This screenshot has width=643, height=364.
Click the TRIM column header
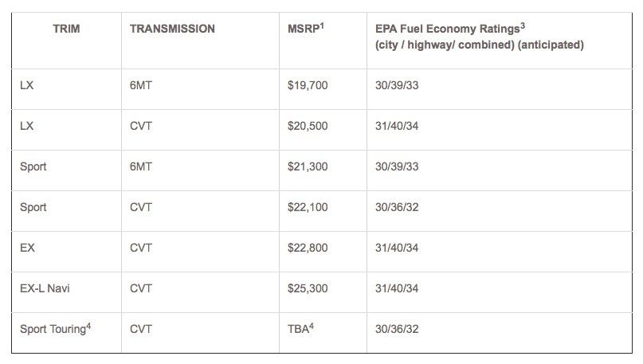(x=66, y=29)
